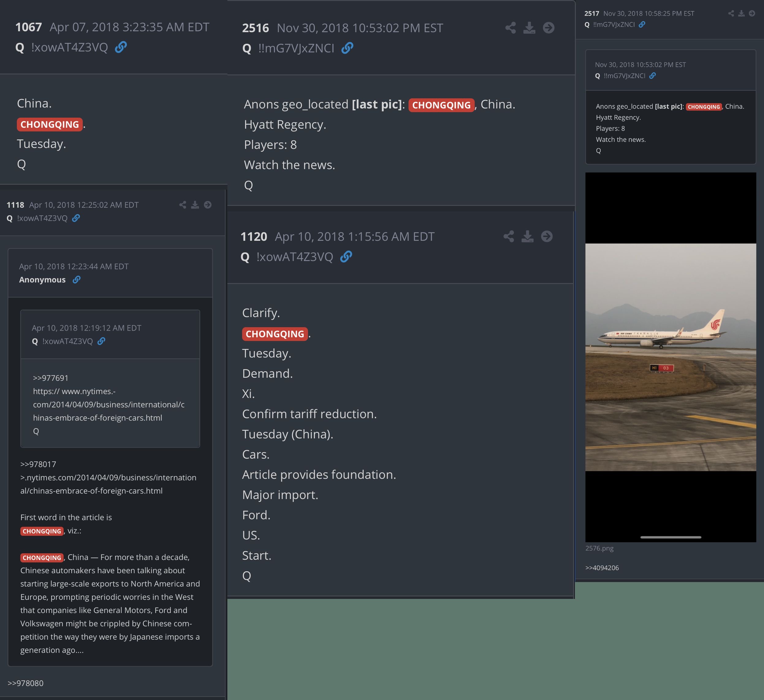The image size is (764, 700).
Task: Click CHONGQING highlight before 'viz.:'
Action: coord(42,531)
